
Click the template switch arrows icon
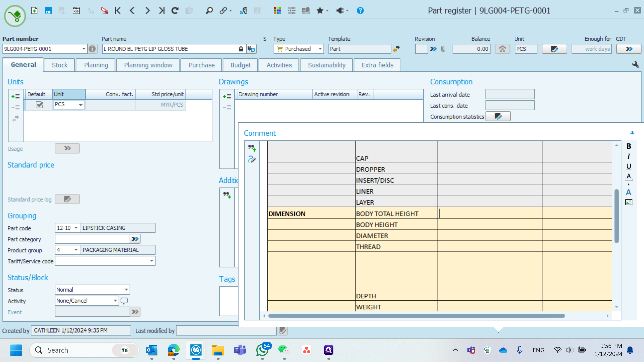point(396,49)
